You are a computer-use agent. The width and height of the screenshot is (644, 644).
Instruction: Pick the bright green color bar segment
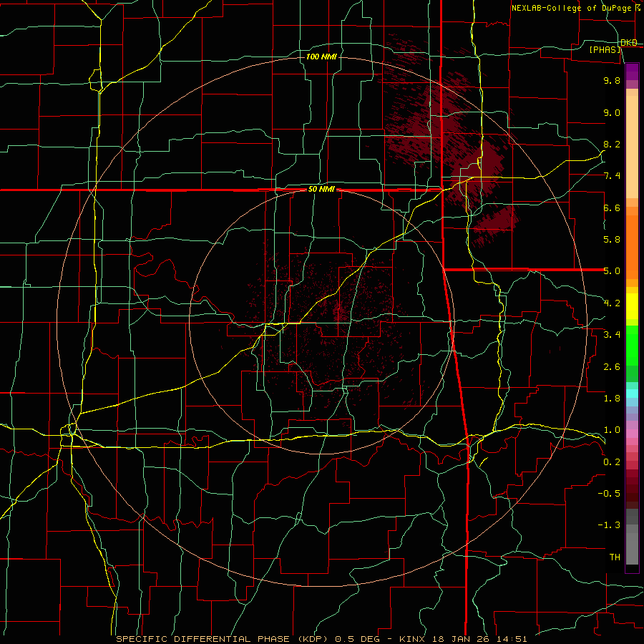(x=632, y=345)
